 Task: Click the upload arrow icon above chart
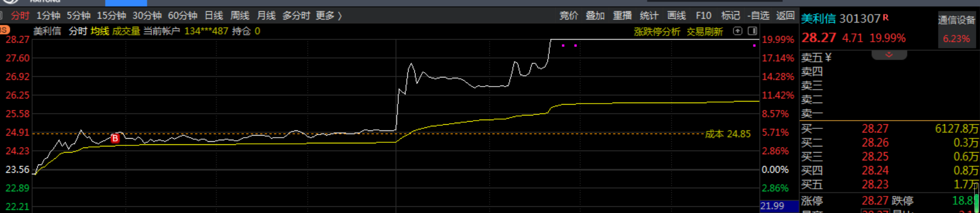pyautogui.click(x=738, y=31)
